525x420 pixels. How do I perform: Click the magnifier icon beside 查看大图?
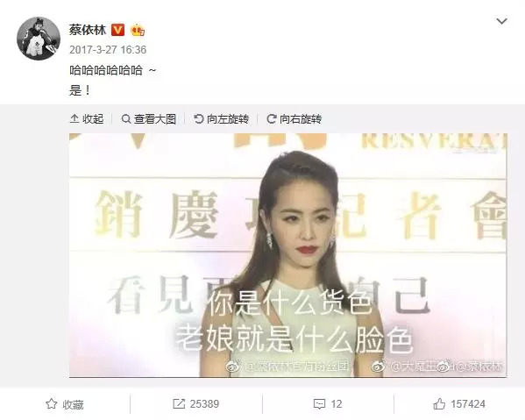click(126, 119)
